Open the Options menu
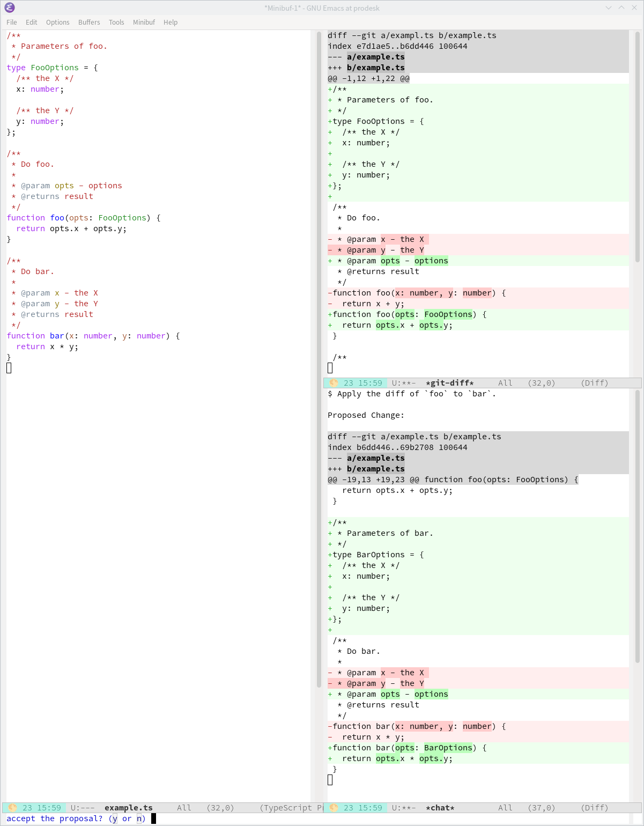 pos(58,22)
